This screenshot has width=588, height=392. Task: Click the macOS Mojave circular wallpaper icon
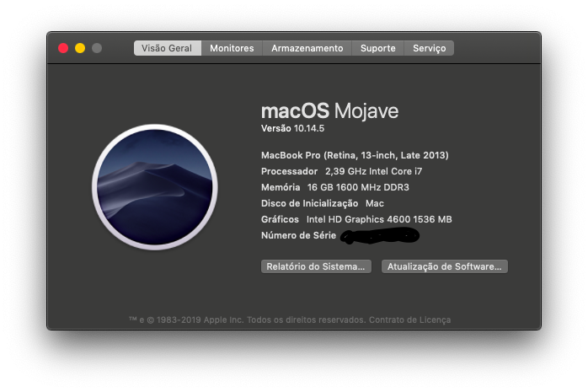click(155, 187)
